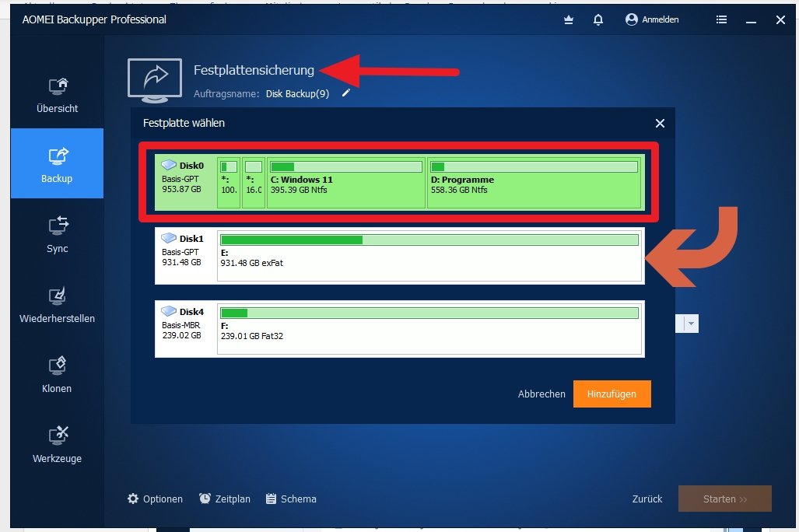The height and width of the screenshot is (532, 799).
Task: Close the AOMEI Backupper window
Action: click(x=780, y=20)
